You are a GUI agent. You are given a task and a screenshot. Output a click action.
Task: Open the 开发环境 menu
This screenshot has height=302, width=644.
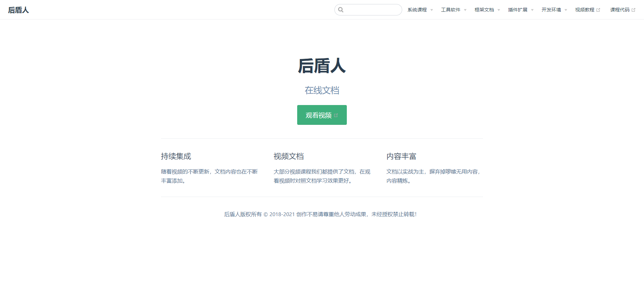[551, 10]
